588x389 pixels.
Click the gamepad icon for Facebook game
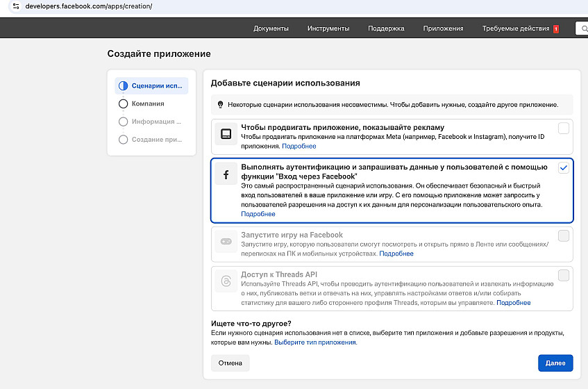tap(226, 241)
